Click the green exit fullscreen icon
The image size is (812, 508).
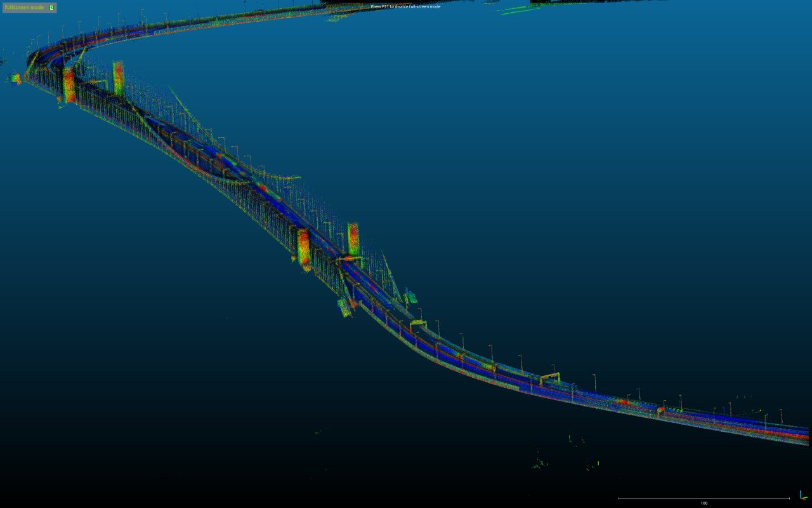52,8
